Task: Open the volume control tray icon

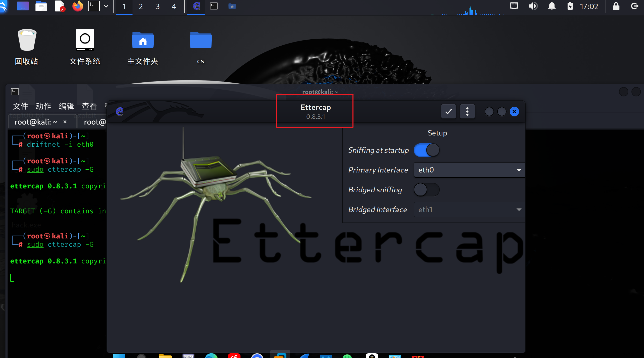Action: coord(533,6)
